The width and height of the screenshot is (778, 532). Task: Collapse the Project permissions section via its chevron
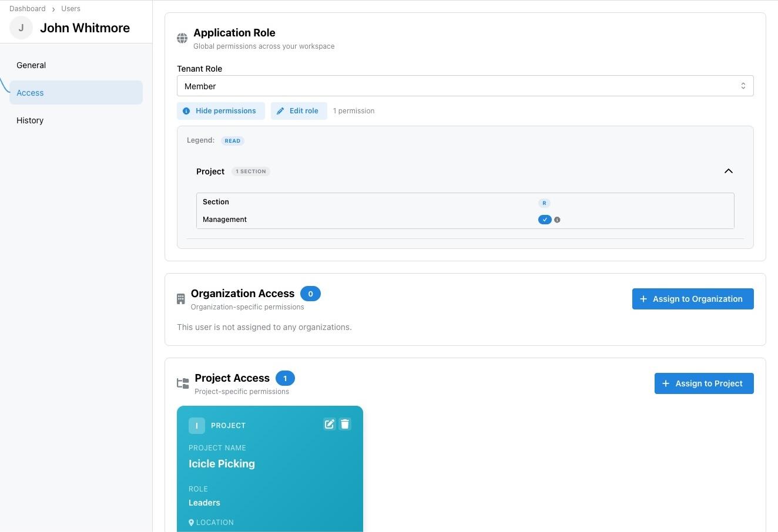(729, 171)
